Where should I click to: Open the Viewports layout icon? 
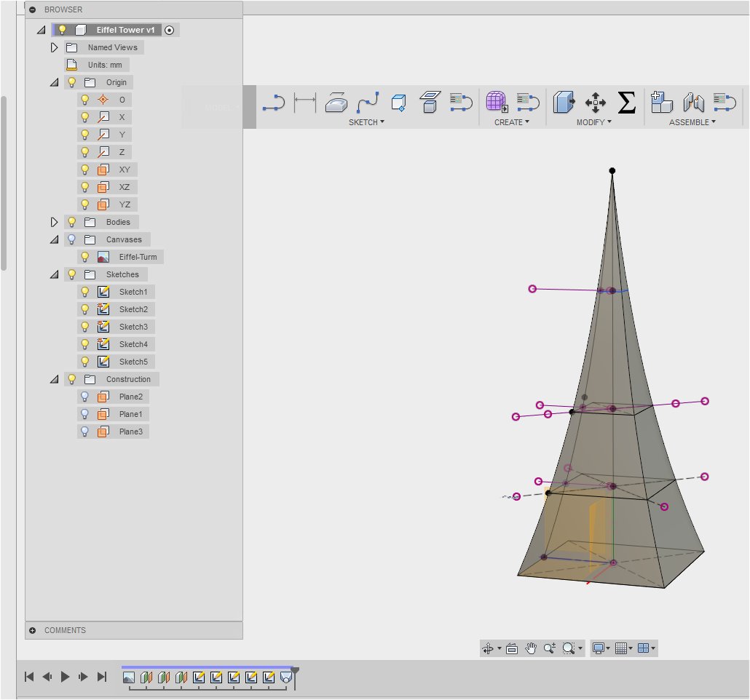644,648
